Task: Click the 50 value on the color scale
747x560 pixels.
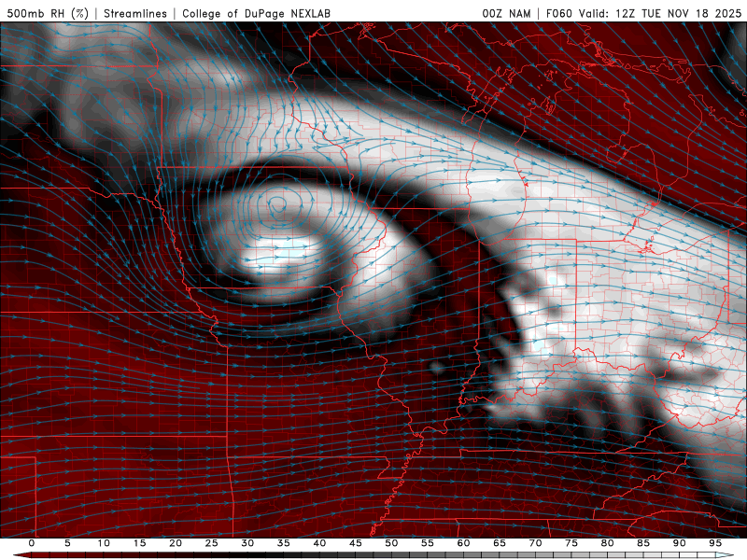Action: 391,543
